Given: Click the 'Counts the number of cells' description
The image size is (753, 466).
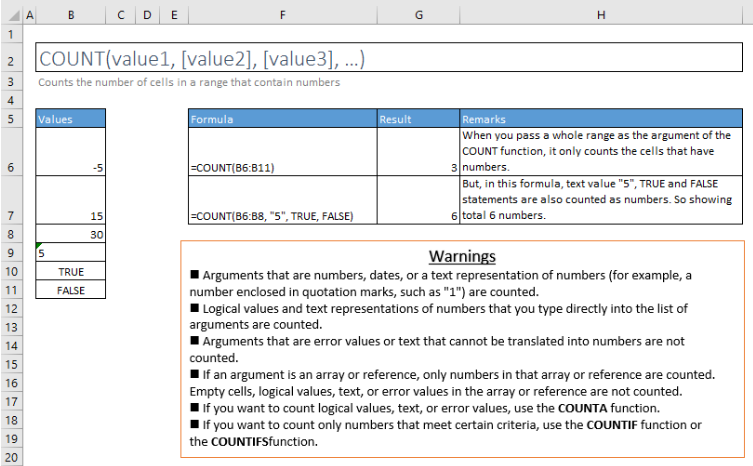Looking at the screenshot, I should pos(189,82).
